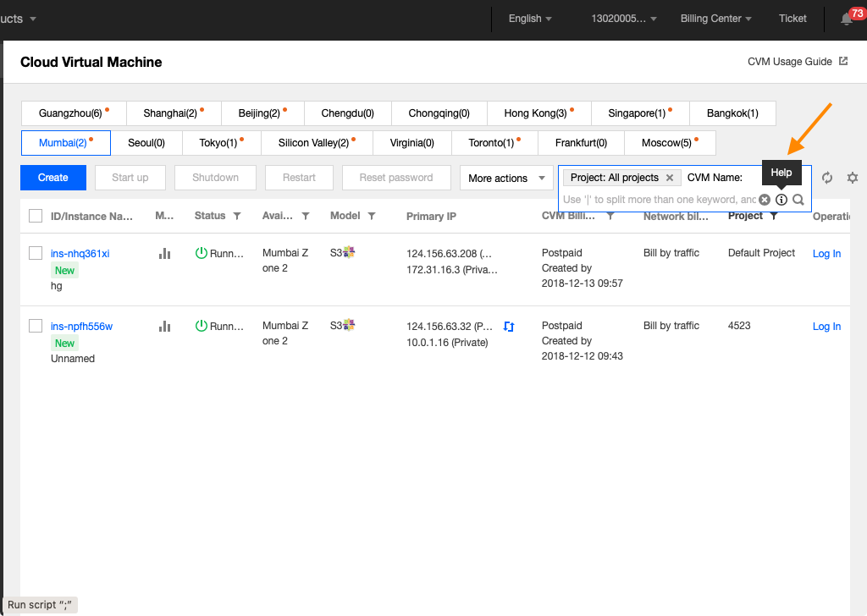Open the Ticket link in header
Screen dimensions: 867x616
792,19
